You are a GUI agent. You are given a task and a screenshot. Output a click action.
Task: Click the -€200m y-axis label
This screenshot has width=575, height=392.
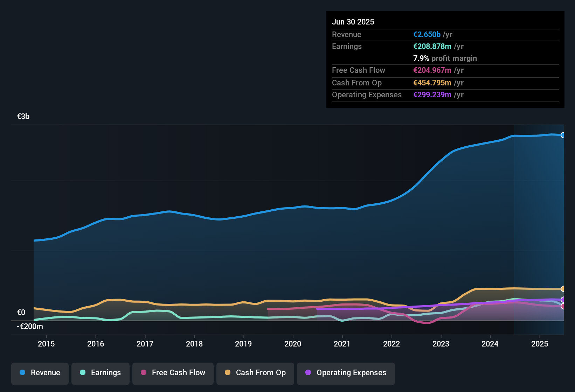click(30, 327)
